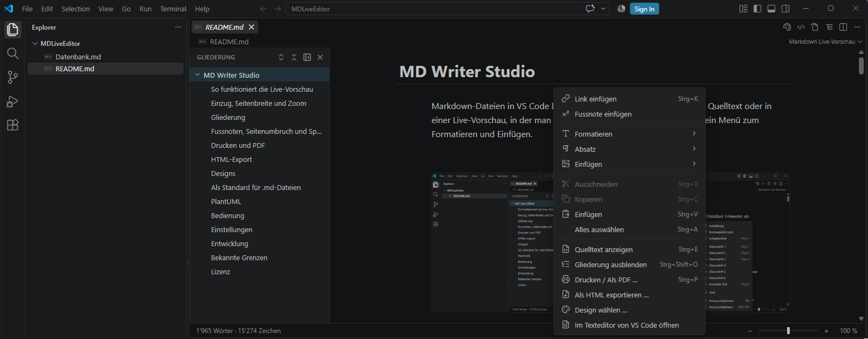
Task: Click the outline list icon in editor toolbar
Action: [x=829, y=27]
